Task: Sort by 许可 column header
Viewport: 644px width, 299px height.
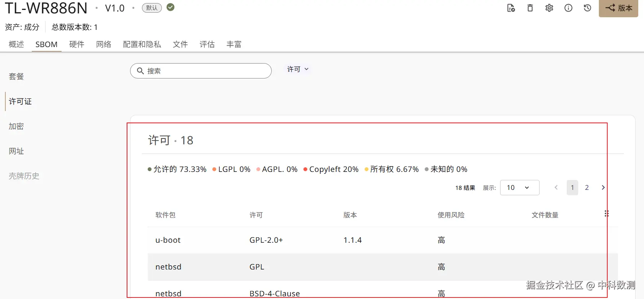Action: click(256, 215)
